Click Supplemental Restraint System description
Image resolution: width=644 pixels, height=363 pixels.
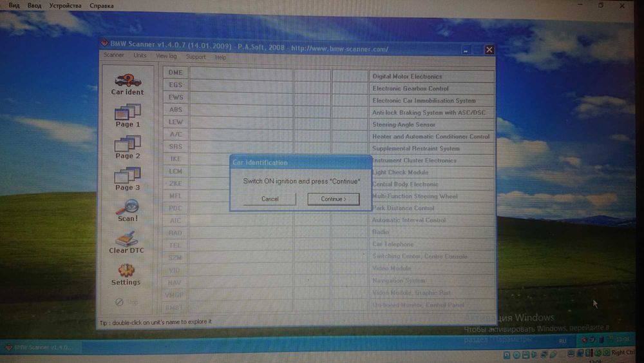(415, 148)
